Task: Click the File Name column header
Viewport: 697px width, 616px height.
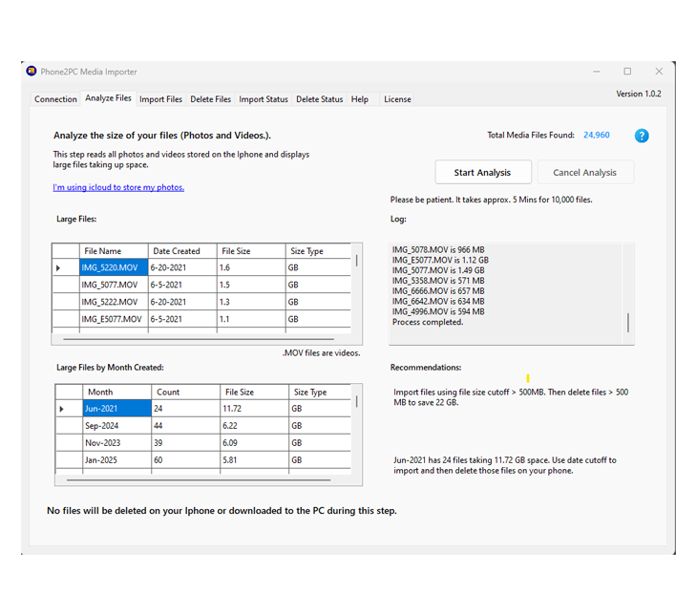Action: [x=114, y=251]
